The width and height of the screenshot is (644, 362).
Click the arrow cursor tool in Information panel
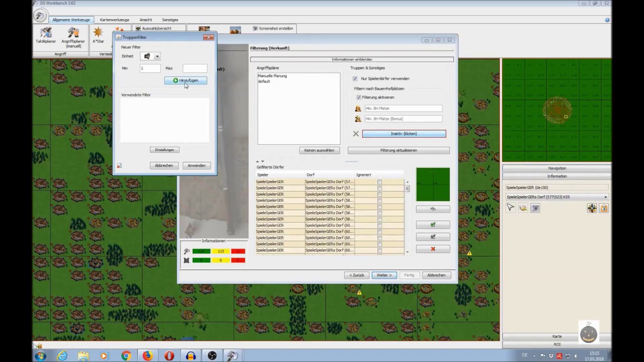511,208
